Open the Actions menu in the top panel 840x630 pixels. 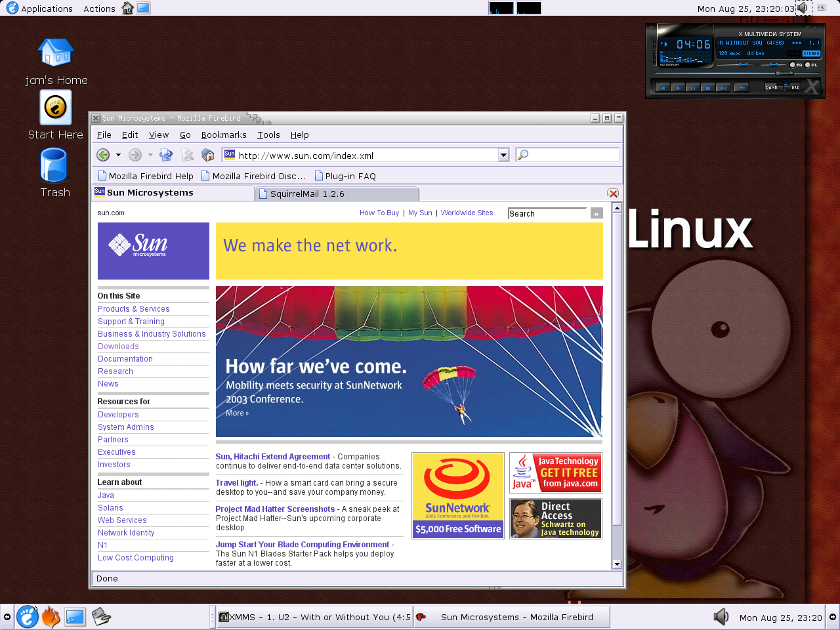[99, 9]
